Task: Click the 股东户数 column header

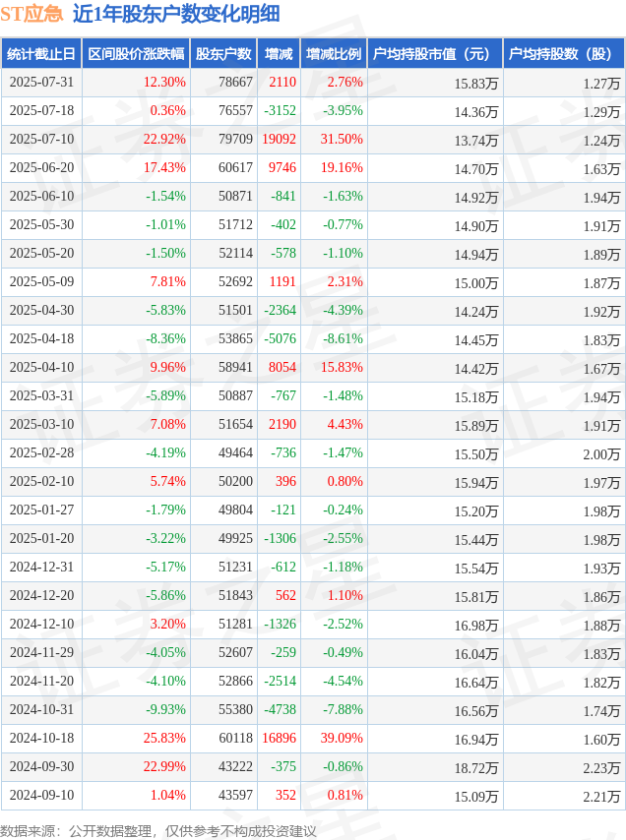Action: [x=223, y=53]
